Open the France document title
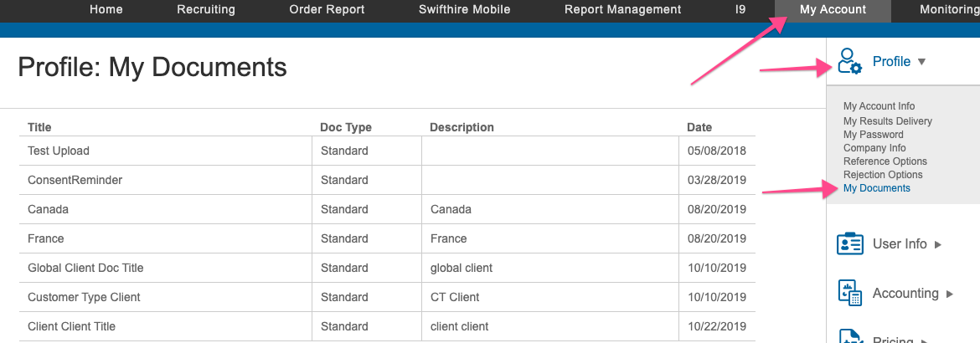 [x=45, y=238]
